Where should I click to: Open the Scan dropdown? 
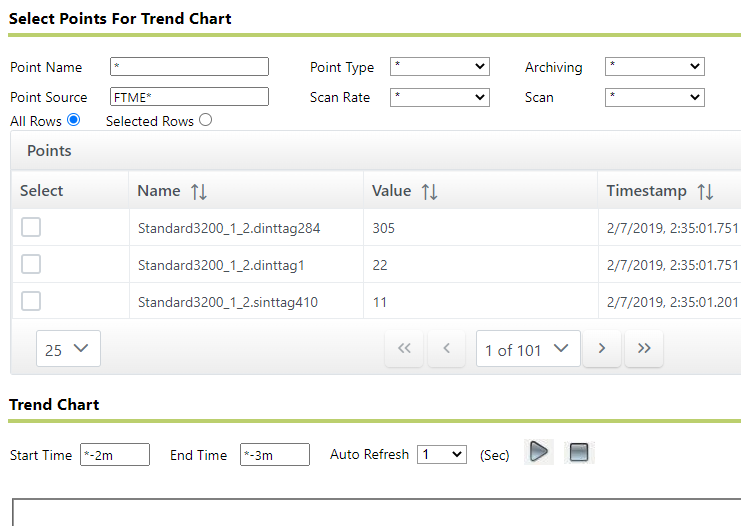pyautogui.click(x=655, y=97)
